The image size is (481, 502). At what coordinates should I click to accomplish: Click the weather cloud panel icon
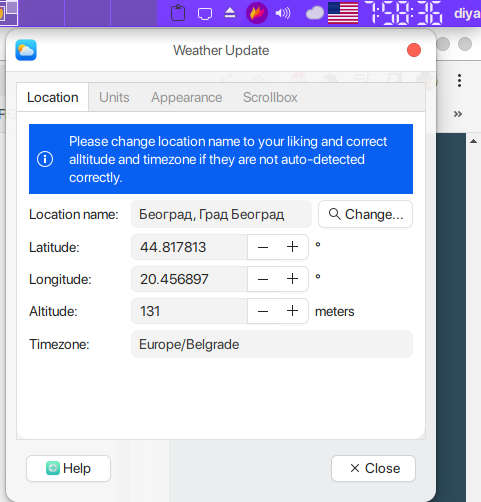coord(315,13)
